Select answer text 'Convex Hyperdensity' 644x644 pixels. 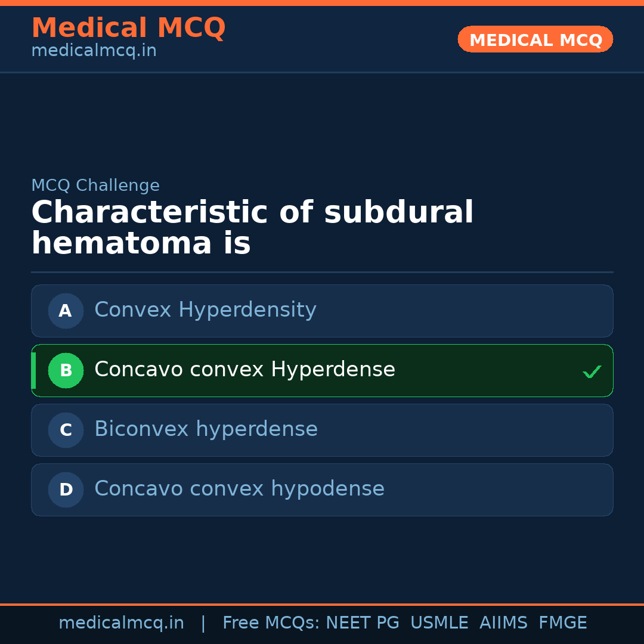pos(205,310)
